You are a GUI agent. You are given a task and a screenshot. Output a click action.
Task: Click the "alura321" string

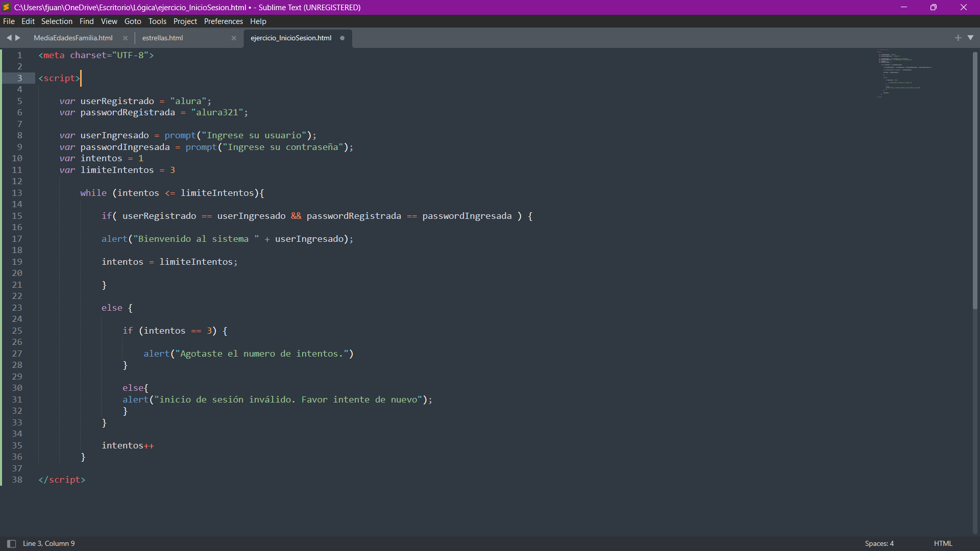tap(217, 113)
